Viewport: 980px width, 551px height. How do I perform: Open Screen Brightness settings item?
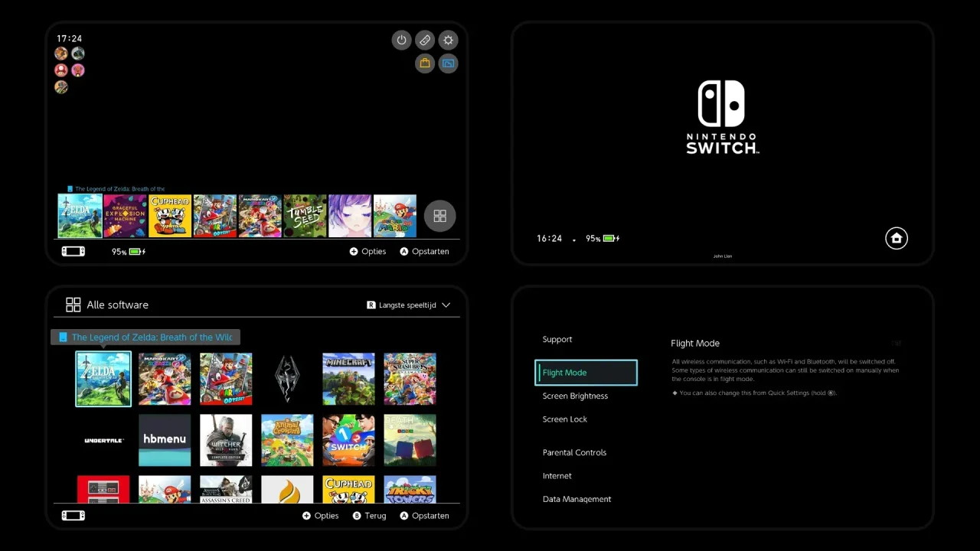(575, 396)
